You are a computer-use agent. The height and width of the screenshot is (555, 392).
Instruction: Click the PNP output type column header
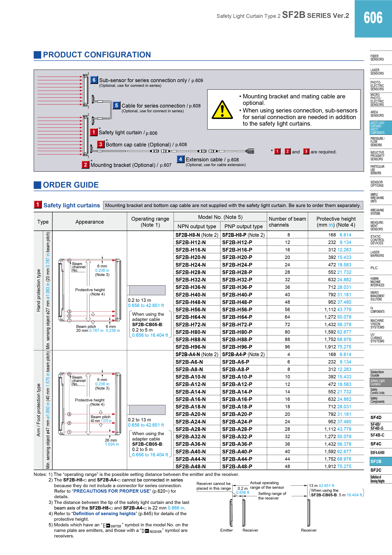[243, 226]
